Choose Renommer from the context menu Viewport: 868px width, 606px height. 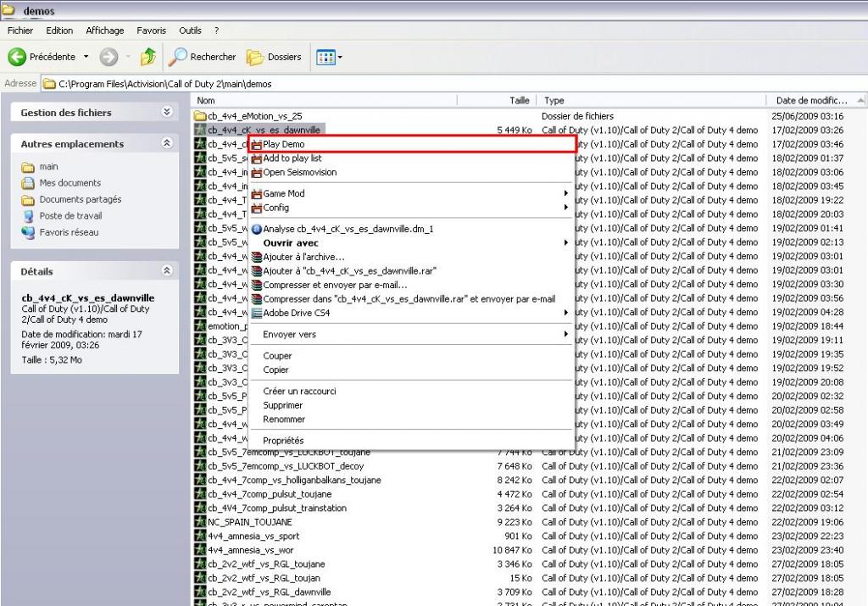click(x=411, y=420)
